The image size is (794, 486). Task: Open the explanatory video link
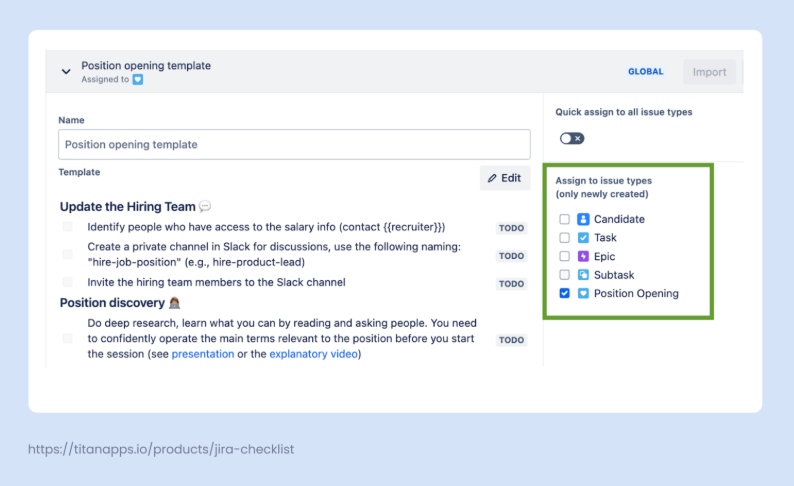coord(314,354)
